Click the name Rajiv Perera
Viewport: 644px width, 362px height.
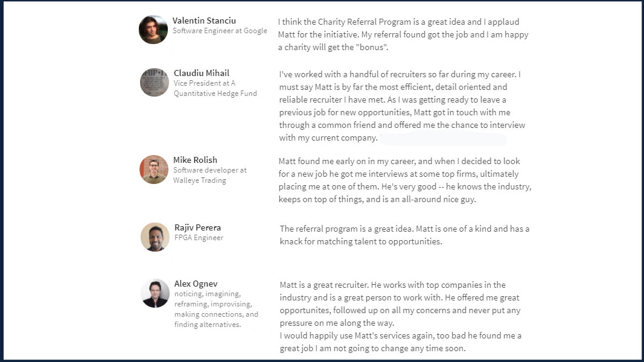[197, 227]
